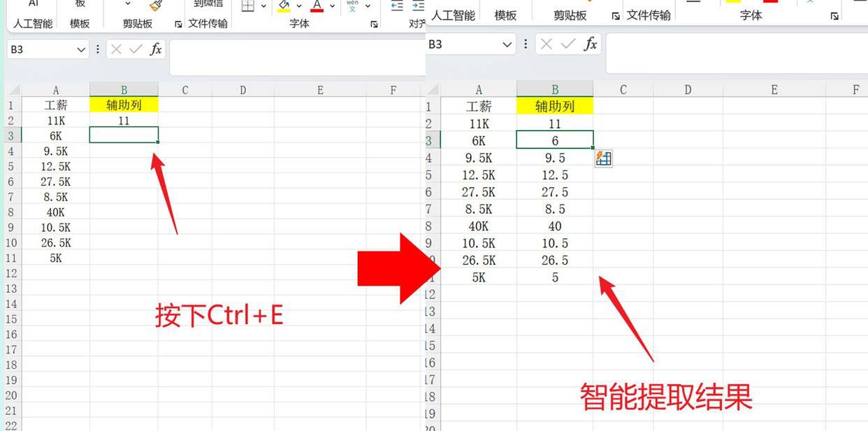The height and width of the screenshot is (431, 868).
Task: Open the clipboard dialog launcher in the left window
Action: (x=178, y=24)
